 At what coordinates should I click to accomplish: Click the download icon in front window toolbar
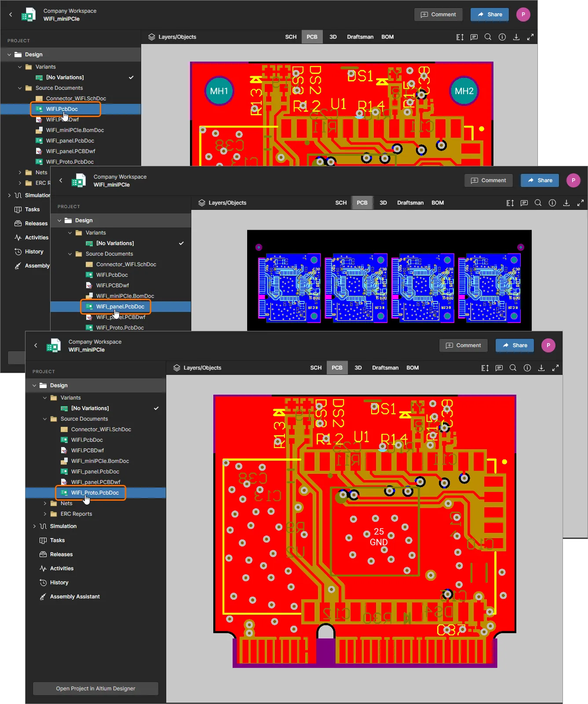tap(541, 368)
